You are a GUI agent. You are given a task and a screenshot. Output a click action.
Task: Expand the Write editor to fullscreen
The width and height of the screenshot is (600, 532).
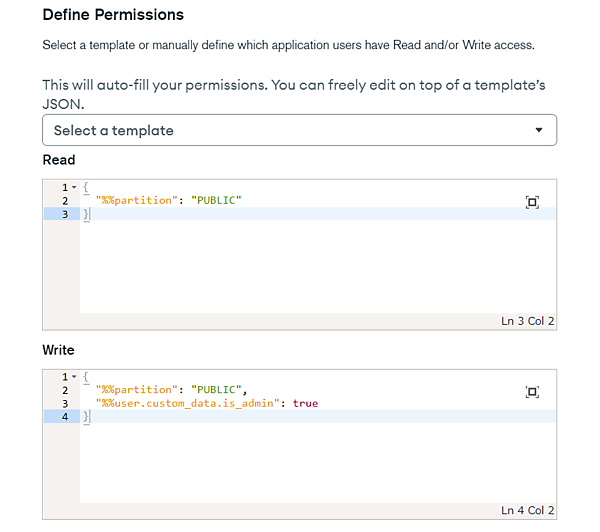coord(532,392)
